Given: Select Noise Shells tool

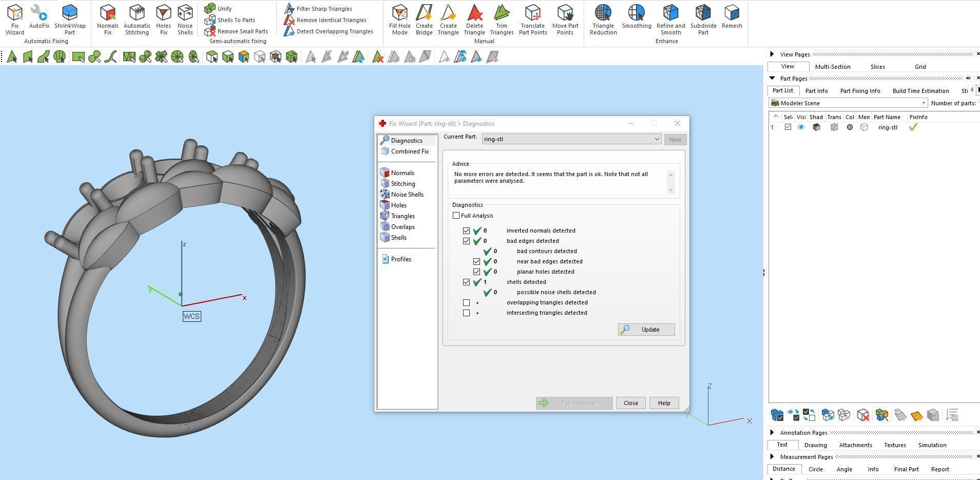Looking at the screenshot, I should [x=185, y=20].
